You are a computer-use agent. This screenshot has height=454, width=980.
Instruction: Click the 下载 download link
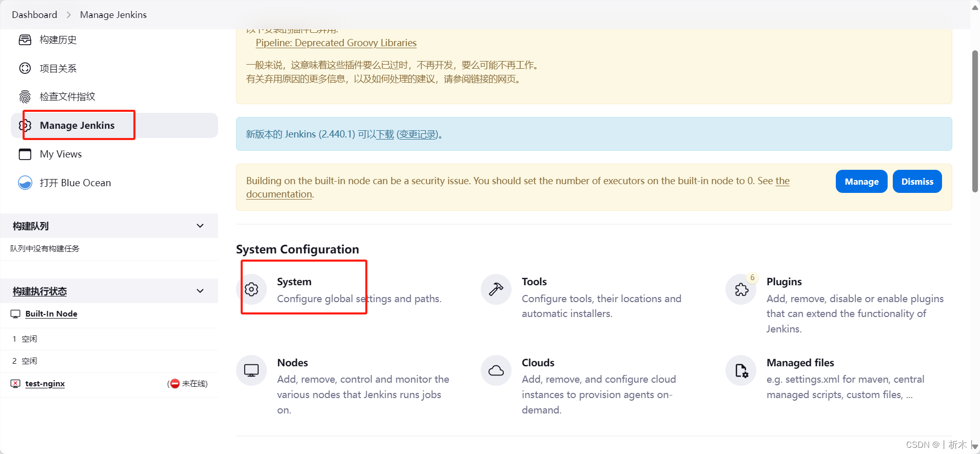[x=385, y=134]
